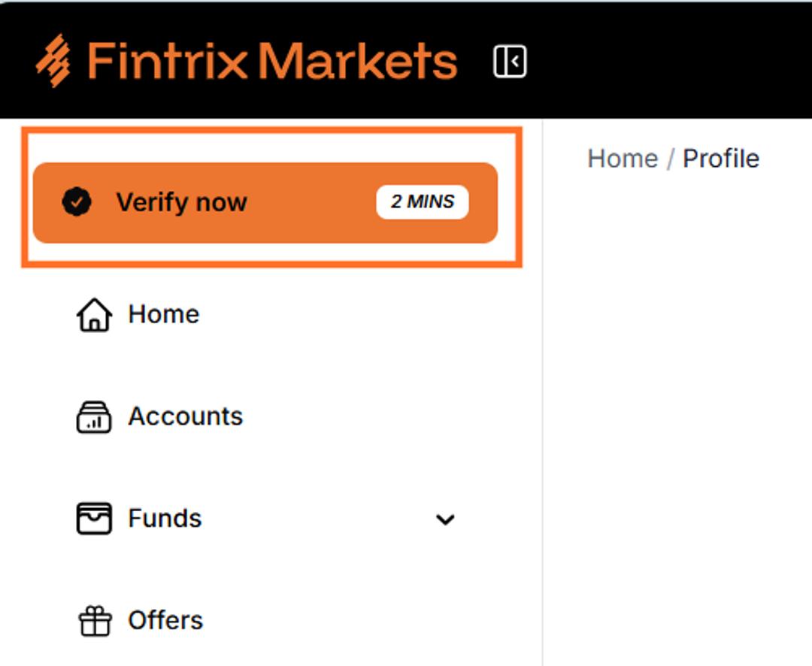This screenshot has height=666, width=812.
Task: Click the Fintrix striped logo icon
Action: pos(53,61)
